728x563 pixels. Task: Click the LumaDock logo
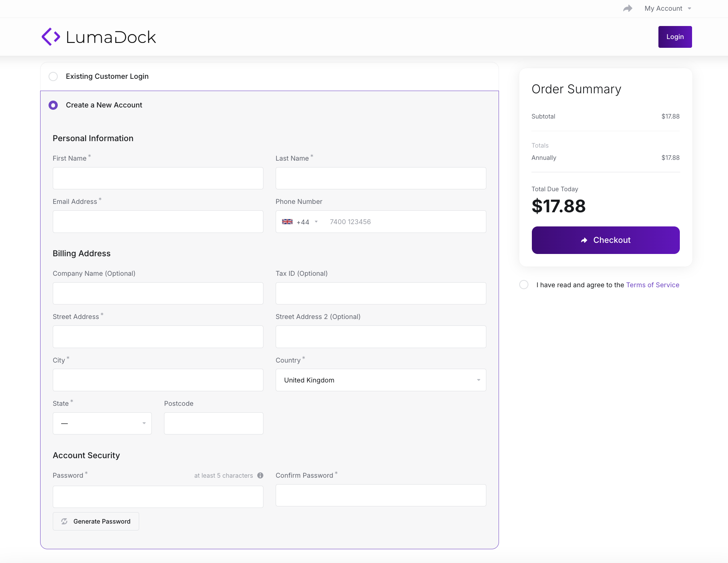99,37
